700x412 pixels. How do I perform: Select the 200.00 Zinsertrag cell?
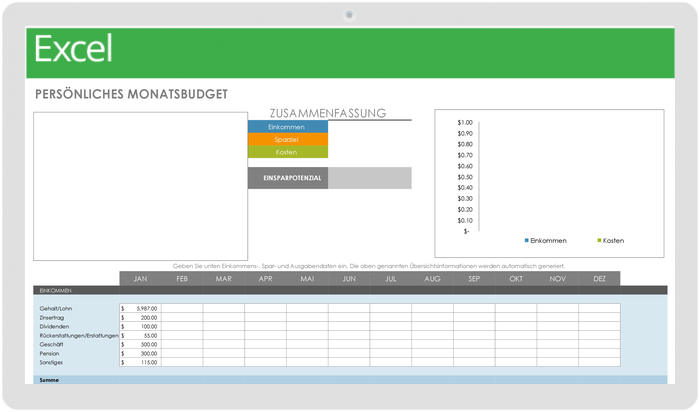140,317
